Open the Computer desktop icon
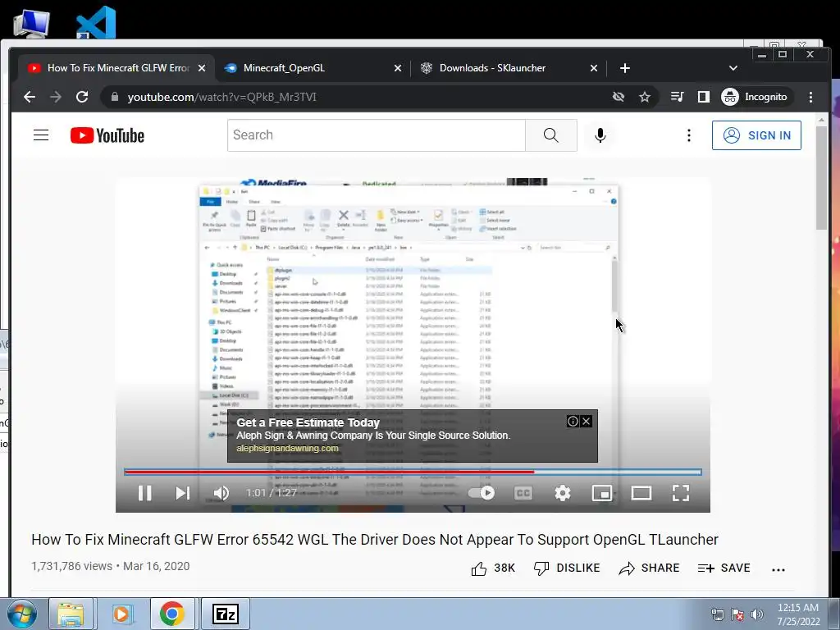This screenshot has height=630, width=840. coord(31,23)
